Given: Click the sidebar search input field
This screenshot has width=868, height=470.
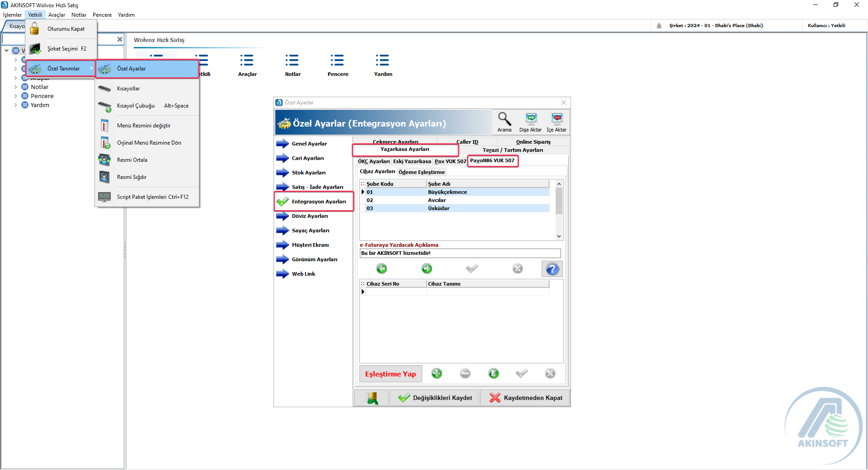Looking at the screenshot, I should pos(59,39).
